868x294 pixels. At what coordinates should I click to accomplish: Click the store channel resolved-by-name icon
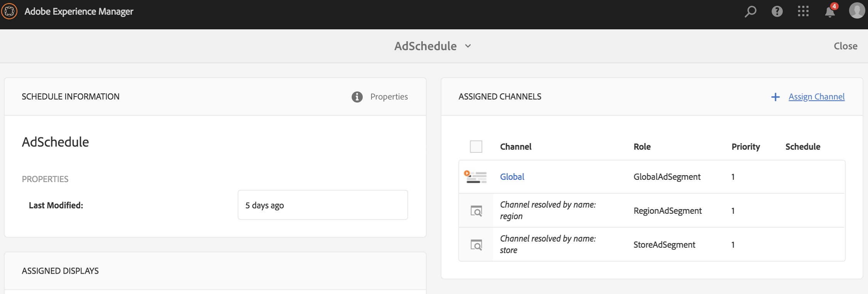click(476, 245)
